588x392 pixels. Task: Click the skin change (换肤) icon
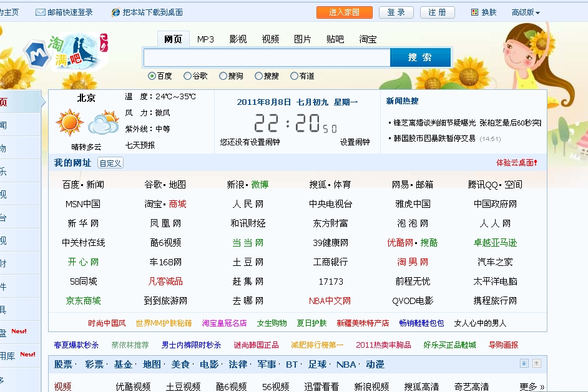(475, 12)
